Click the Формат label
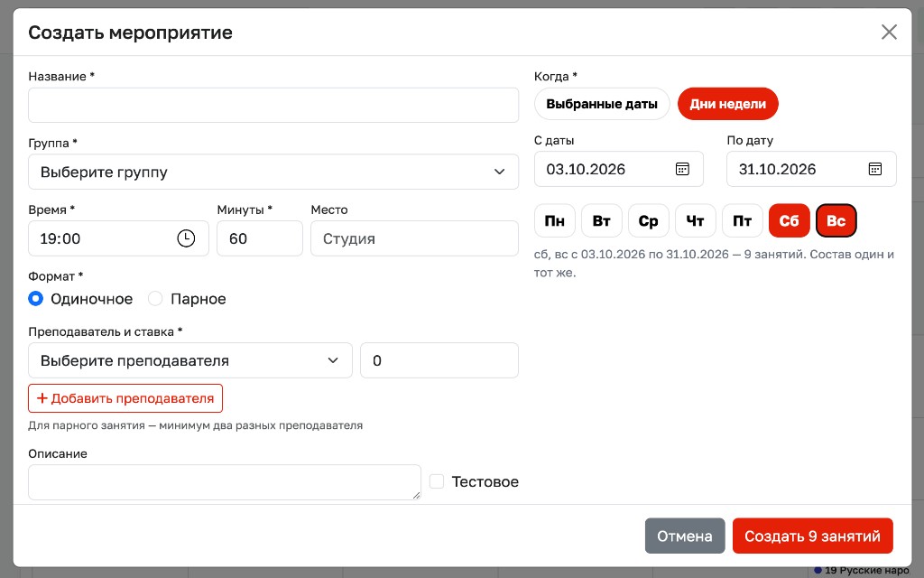924x578 pixels. [56, 276]
